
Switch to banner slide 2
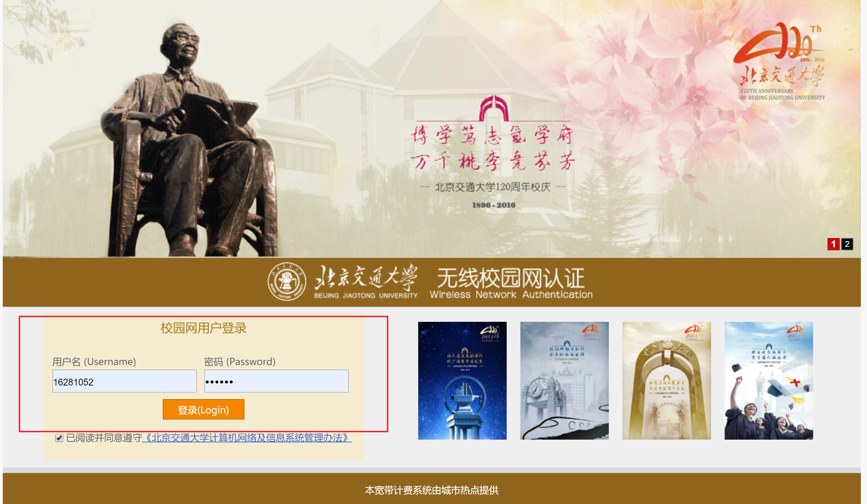847,244
